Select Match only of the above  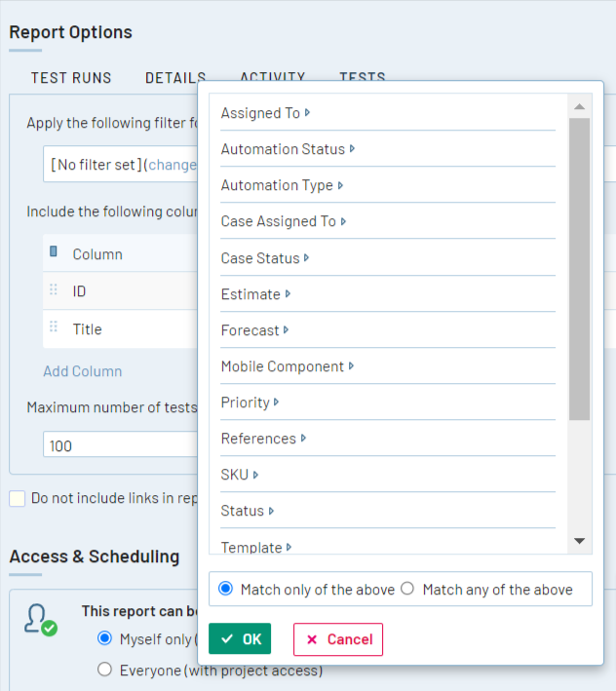(x=226, y=589)
